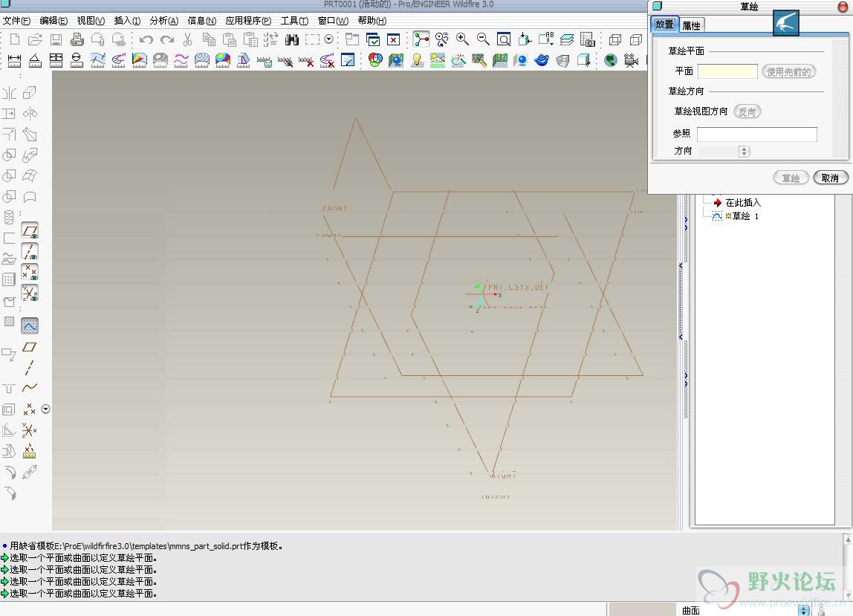The width and height of the screenshot is (853, 616).
Task: Click the light bulb lights icon
Action: [x=417, y=60]
